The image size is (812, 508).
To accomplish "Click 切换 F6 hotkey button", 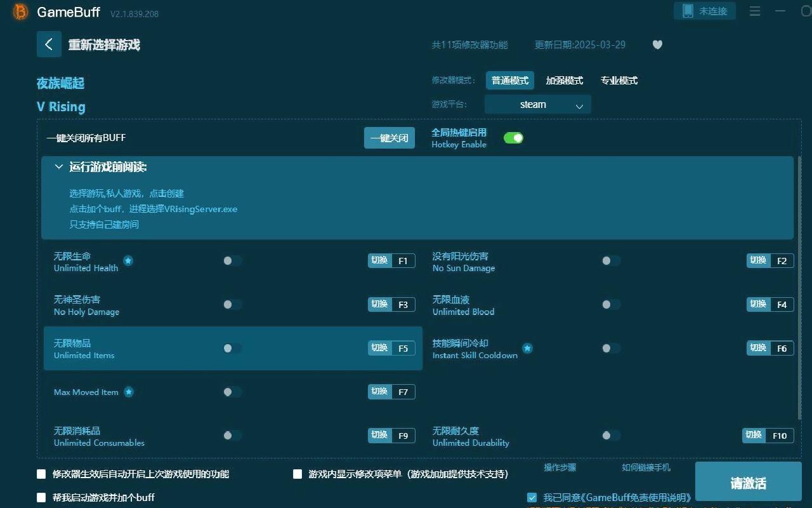I will tap(770, 348).
